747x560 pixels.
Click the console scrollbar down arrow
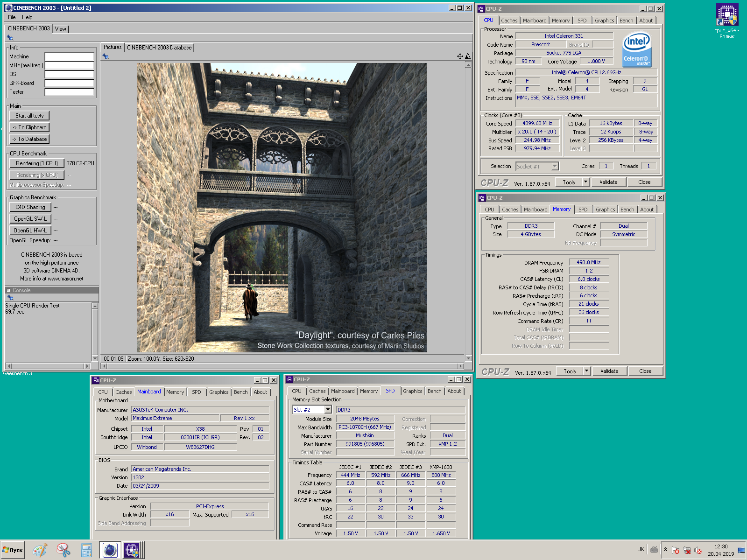click(x=95, y=358)
